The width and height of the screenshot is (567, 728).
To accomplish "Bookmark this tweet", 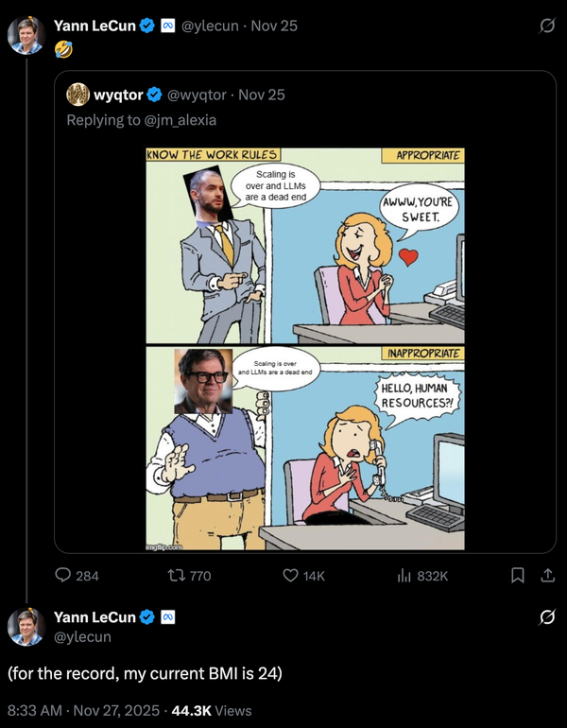I will (518, 575).
